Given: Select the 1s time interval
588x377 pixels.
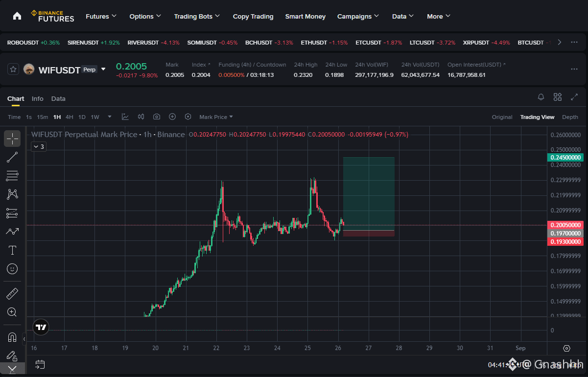Looking at the screenshot, I should point(29,117).
